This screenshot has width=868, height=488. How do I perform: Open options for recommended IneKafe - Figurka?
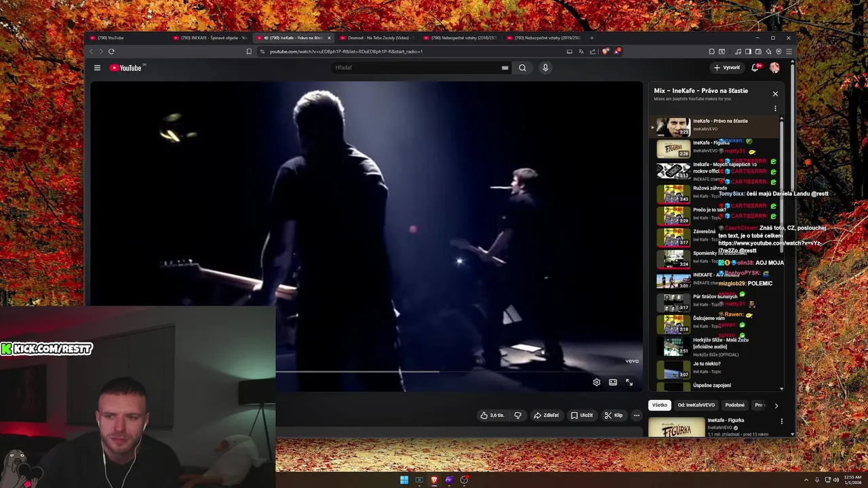(781, 421)
